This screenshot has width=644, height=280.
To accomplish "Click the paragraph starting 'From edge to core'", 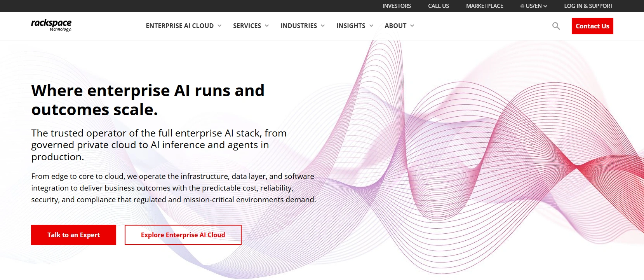I will coord(174,188).
